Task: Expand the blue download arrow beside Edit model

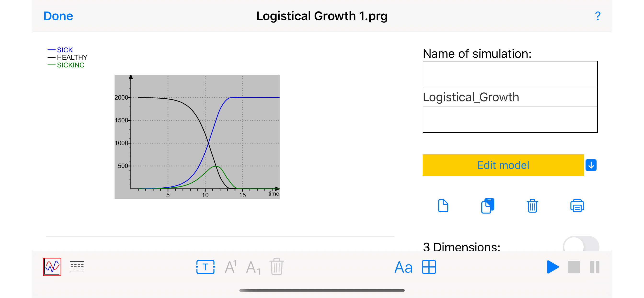Action: point(591,165)
